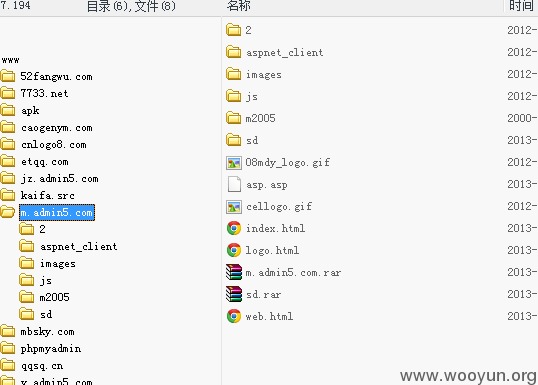
Task: Click sd folder icon in file list
Action: pos(234,140)
